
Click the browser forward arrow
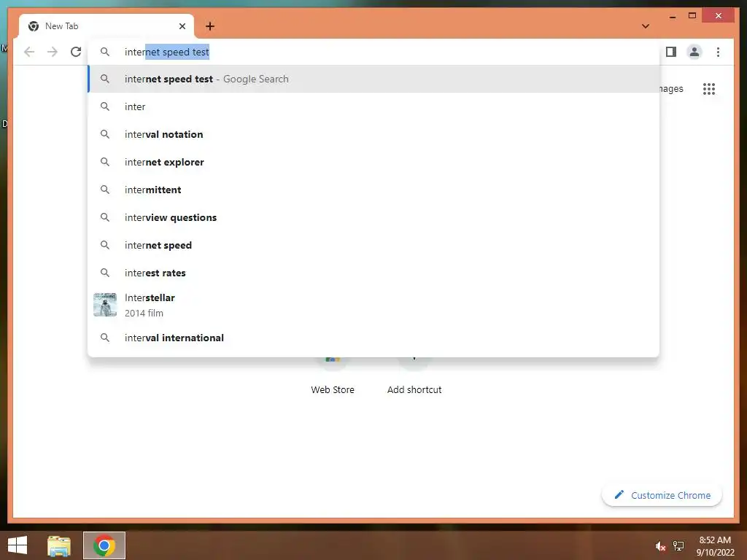tap(53, 52)
